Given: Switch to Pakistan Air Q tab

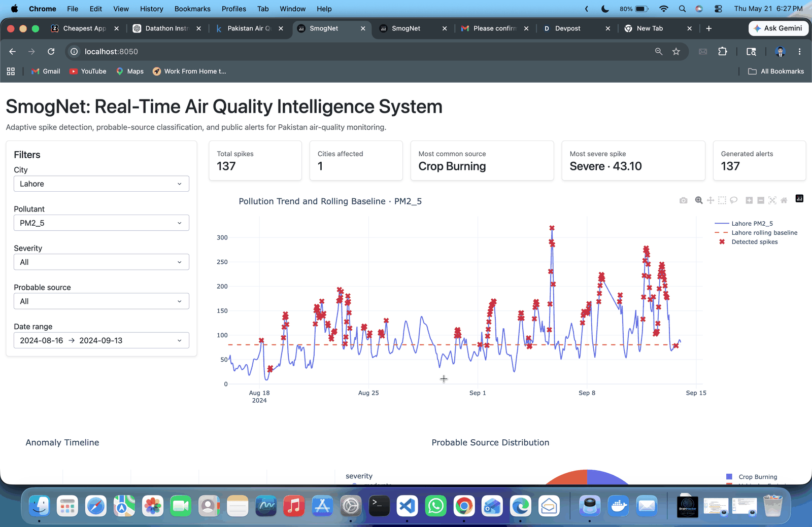Looking at the screenshot, I should [x=249, y=28].
